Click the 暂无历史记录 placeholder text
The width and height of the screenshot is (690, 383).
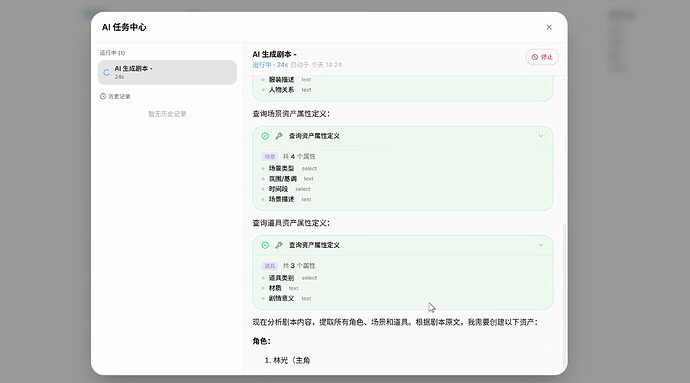(167, 114)
